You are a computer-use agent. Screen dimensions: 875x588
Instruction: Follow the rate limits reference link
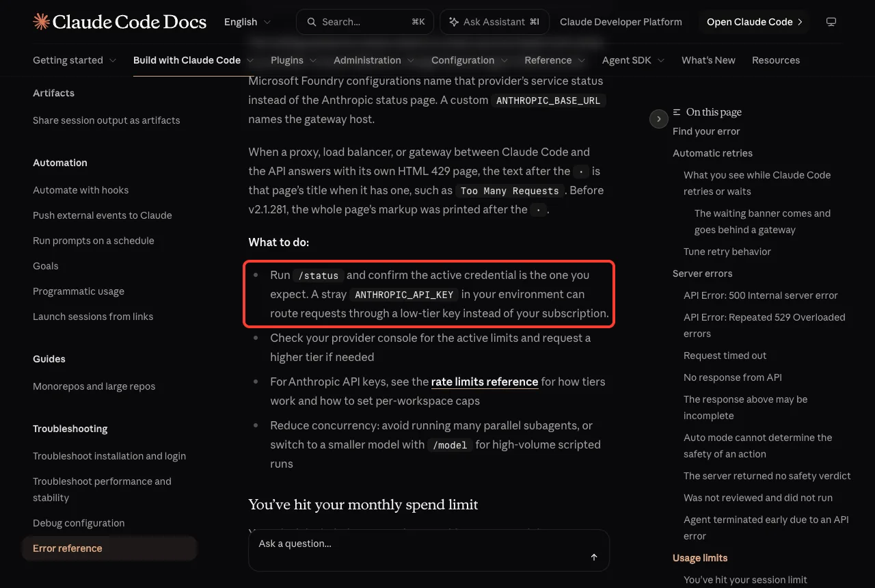click(485, 382)
